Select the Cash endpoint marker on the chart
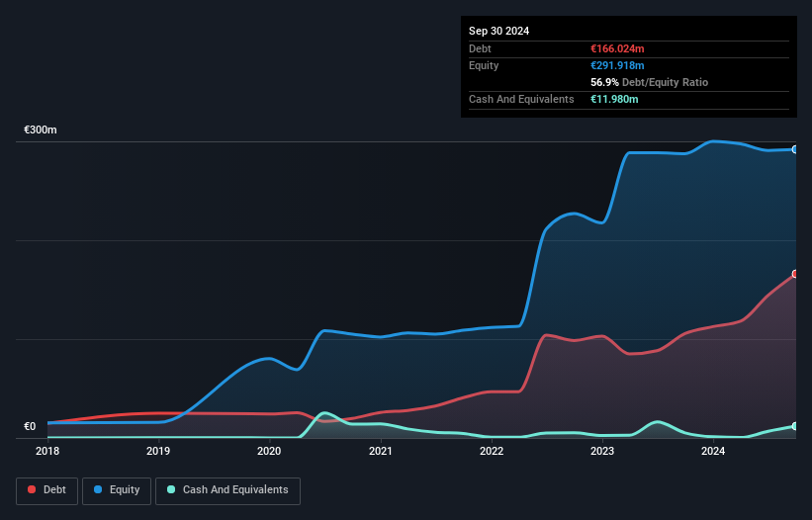 [795, 426]
